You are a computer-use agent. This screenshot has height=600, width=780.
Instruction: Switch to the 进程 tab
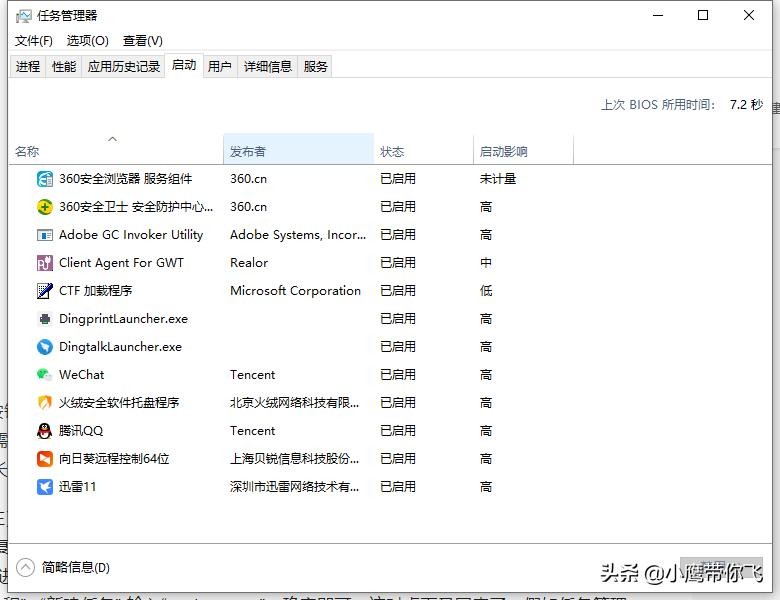click(x=28, y=67)
